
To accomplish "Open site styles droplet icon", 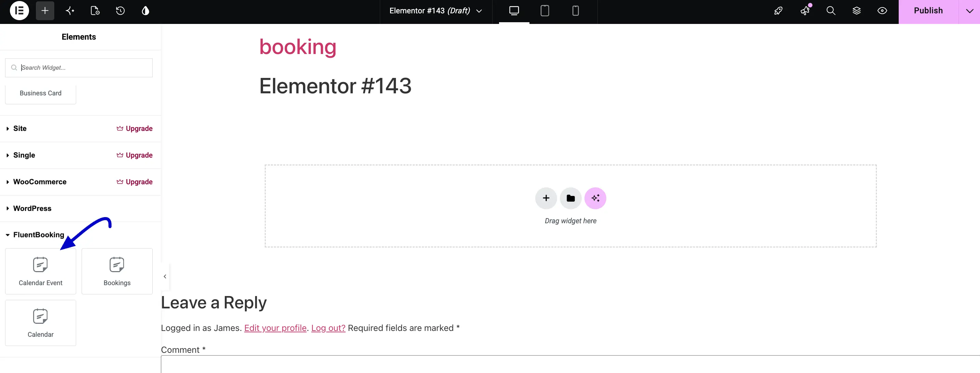I will tap(145, 11).
